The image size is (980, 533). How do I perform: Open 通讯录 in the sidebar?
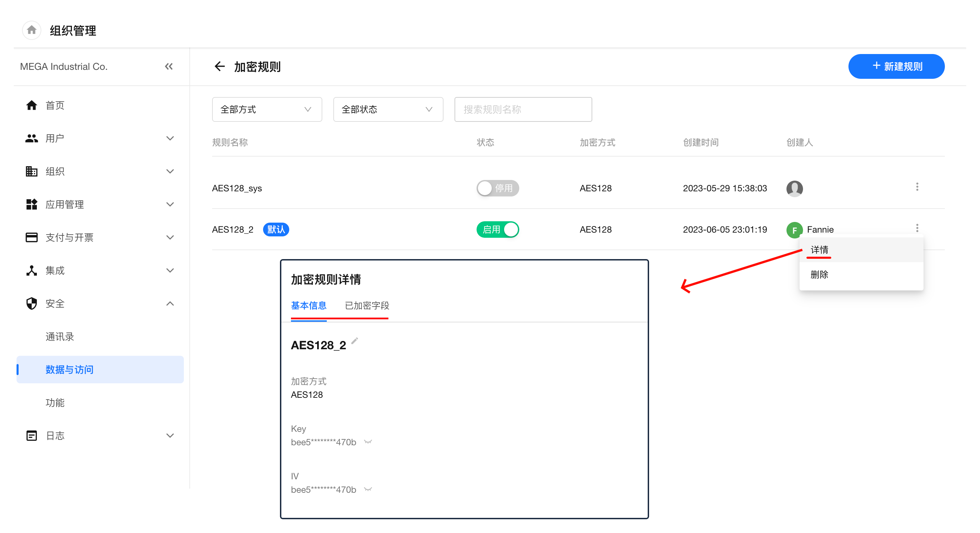click(60, 337)
